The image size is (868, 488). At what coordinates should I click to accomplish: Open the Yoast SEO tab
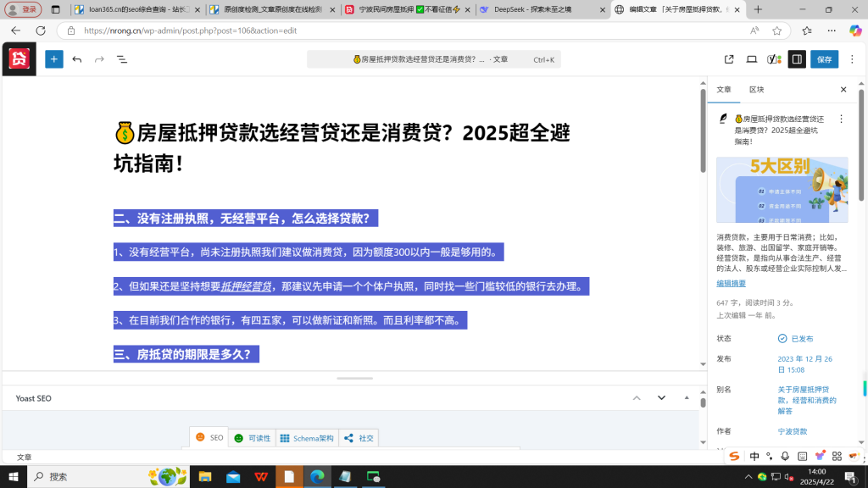coord(209,438)
